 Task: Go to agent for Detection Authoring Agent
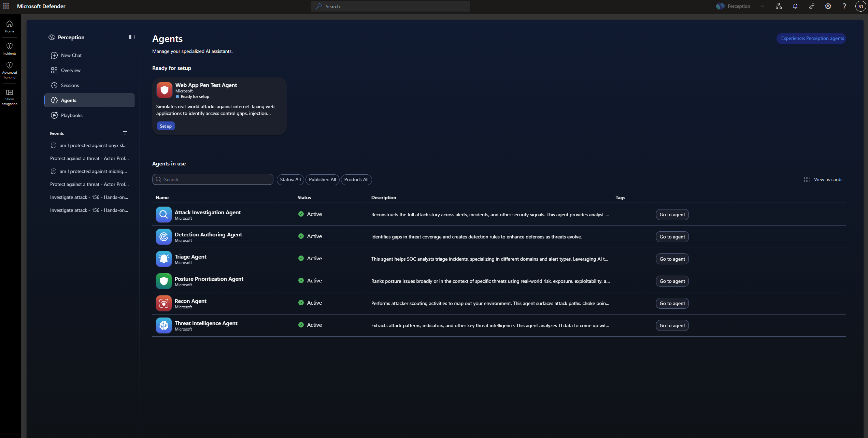tap(672, 237)
